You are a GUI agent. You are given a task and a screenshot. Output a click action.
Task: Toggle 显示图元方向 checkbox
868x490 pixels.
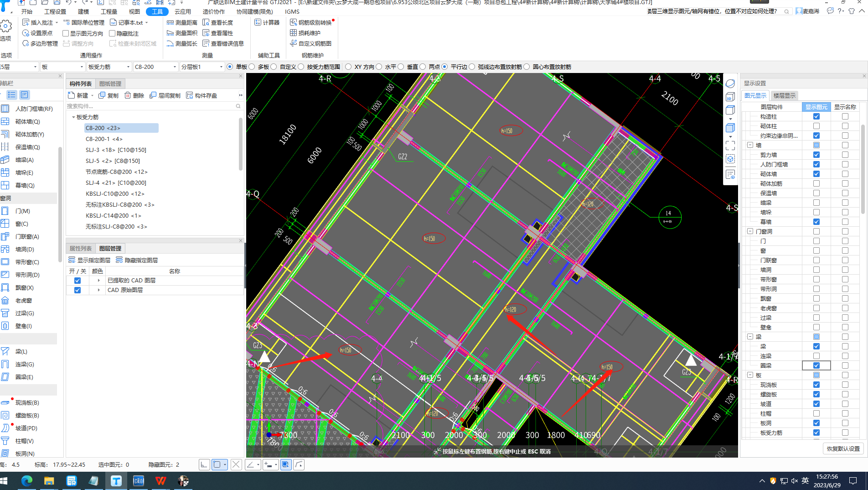point(66,33)
